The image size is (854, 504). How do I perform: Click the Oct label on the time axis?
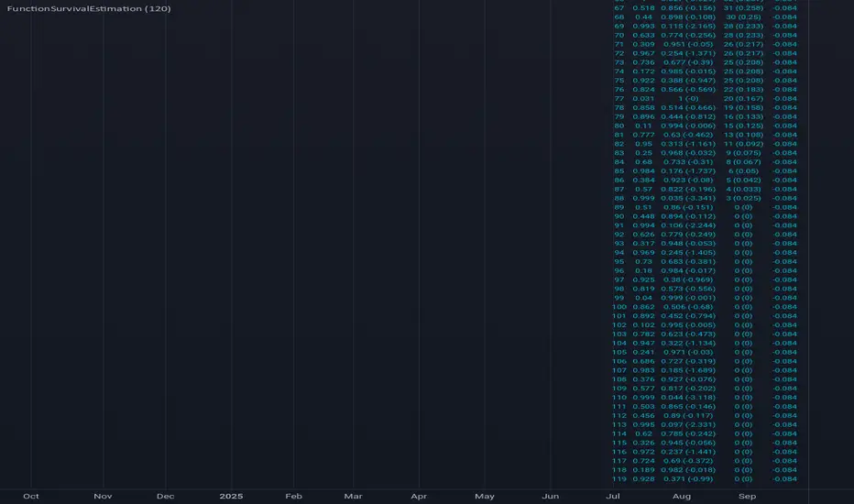pyautogui.click(x=31, y=497)
